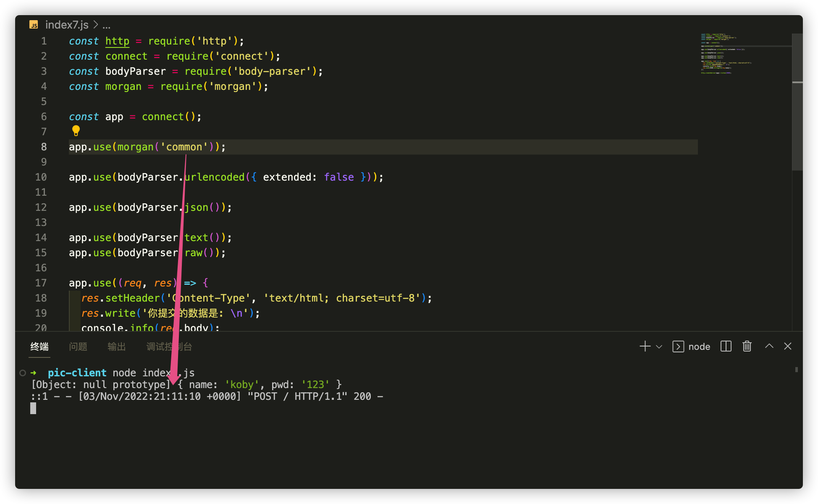Switch to the 终端 terminal tab
The height and width of the screenshot is (504, 818).
coord(39,346)
